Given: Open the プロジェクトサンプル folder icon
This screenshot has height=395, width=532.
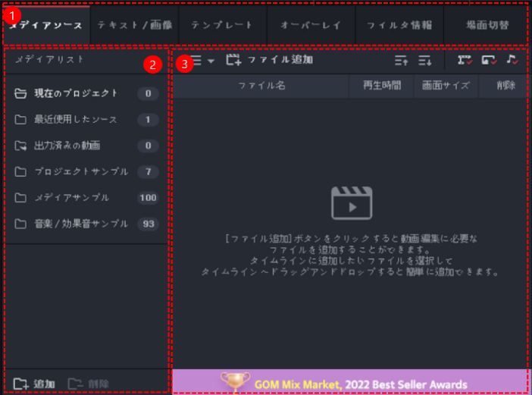Looking at the screenshot, I should pyautogui.click(x=21, y=171).
